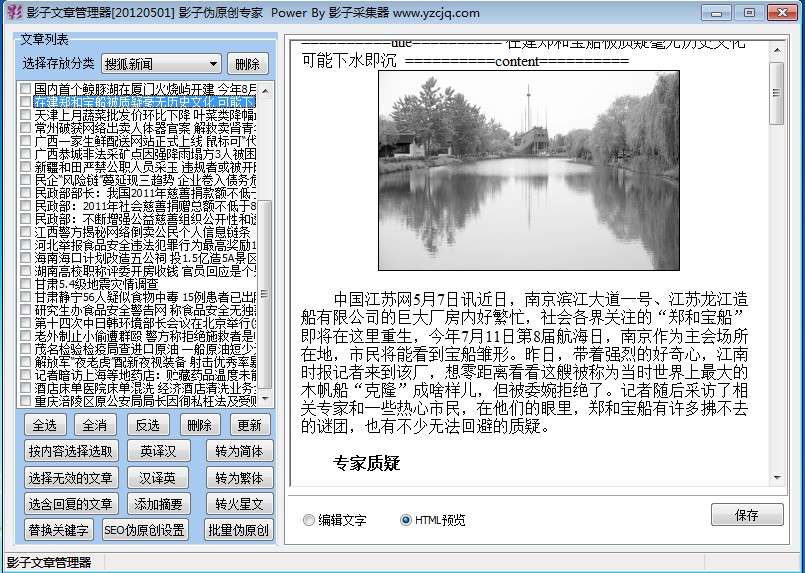805x573 pixels.
Task: Select article 解放军"夜老虎"配新夜视装备
Action: [145, 361]
